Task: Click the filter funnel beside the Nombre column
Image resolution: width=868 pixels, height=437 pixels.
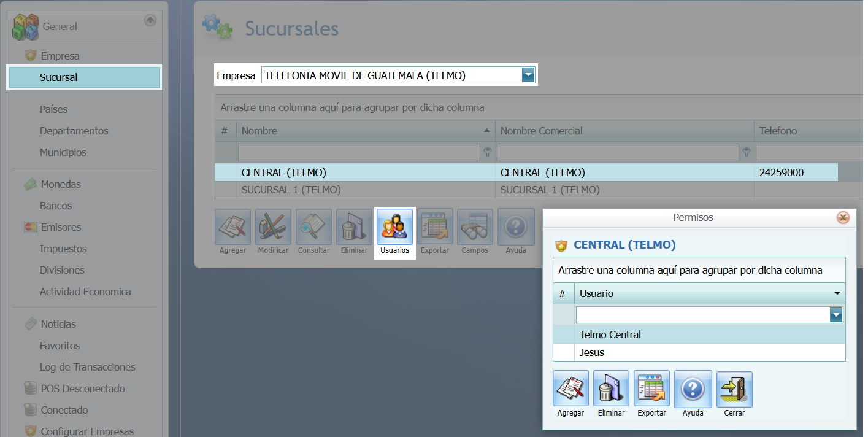Action: pos(486,152)
